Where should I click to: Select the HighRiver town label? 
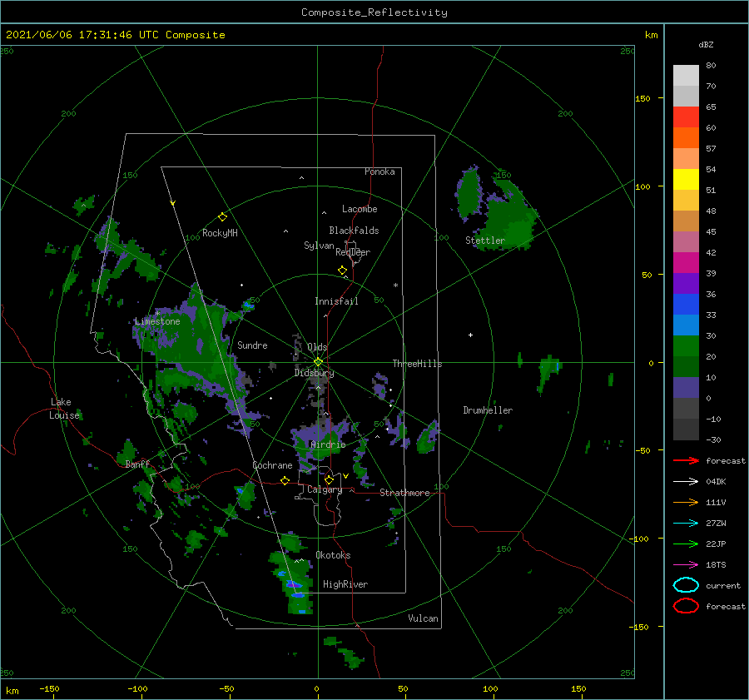345,584
